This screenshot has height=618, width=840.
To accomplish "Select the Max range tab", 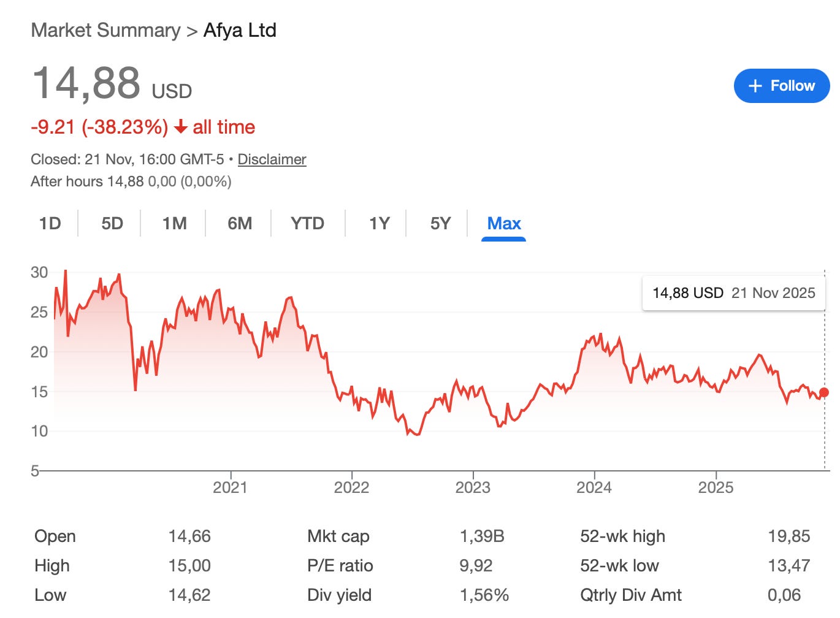I will point(504,223).
